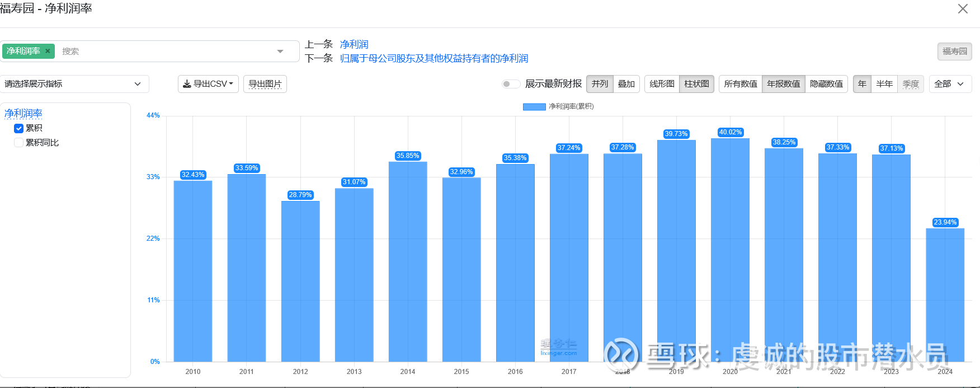Click the 净利润率 heading link in sidebar
980x388 pixels.
pos(23,113)
